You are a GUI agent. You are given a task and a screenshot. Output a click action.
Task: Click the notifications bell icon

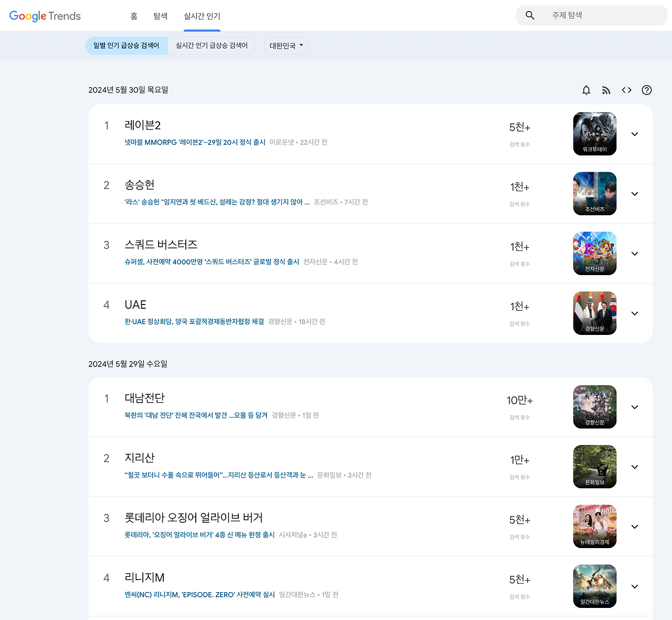coord(586,90)
